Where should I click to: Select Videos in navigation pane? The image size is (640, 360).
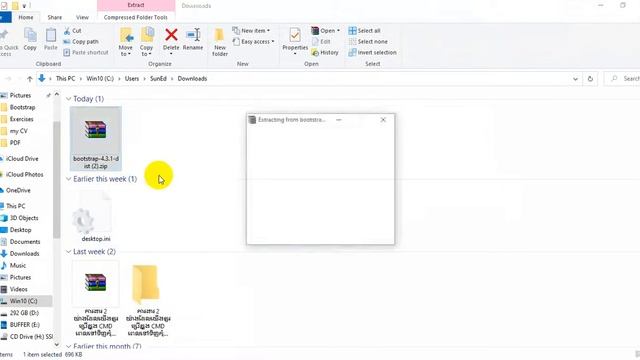[x=14, y=289]
